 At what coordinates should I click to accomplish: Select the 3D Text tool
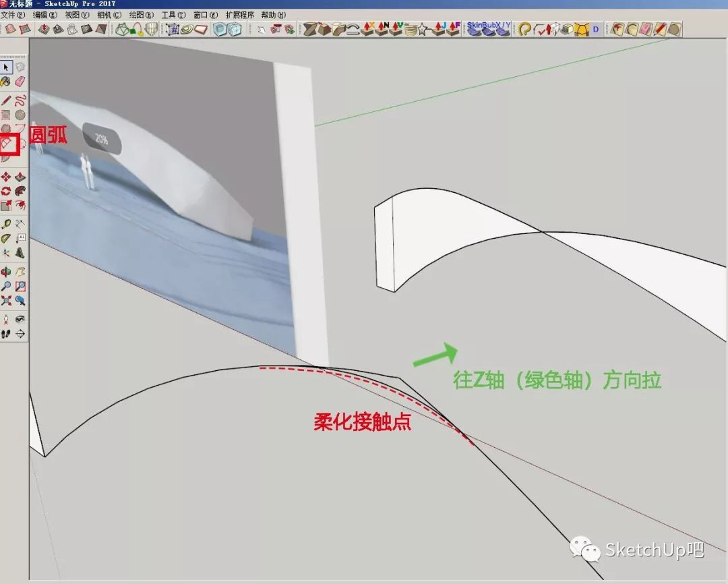(x=20, y=253)
